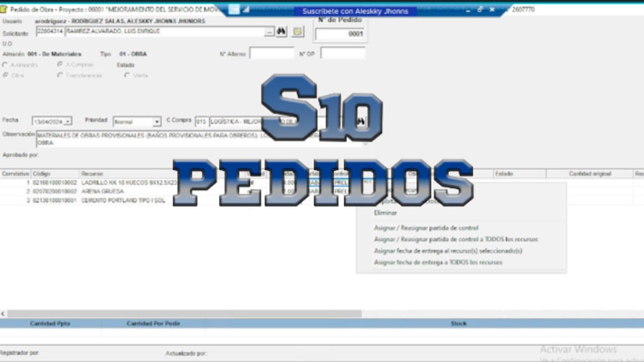Choose Eliminar in the context menu
The image size is (644, 362).
[385, 213]
